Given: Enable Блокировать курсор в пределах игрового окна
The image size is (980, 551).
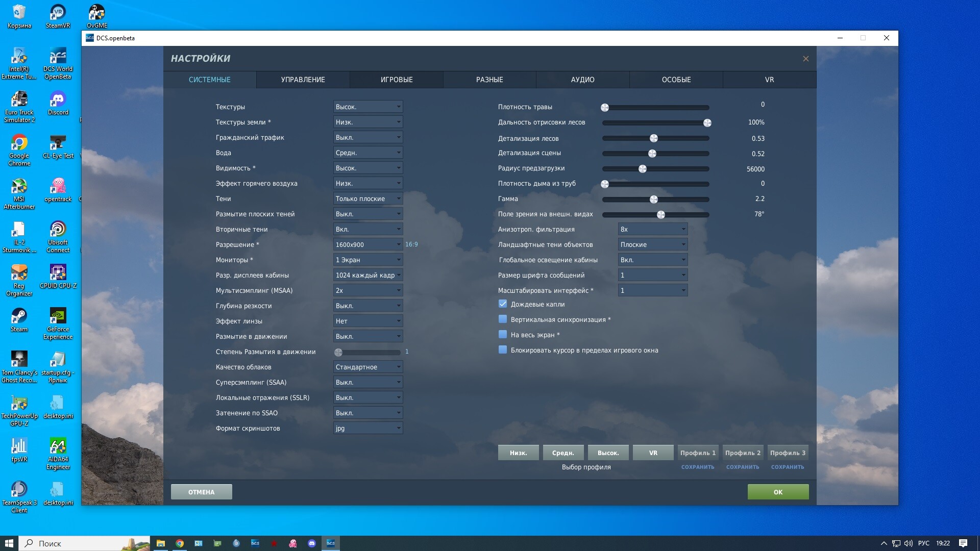Looking at the screenshot, I should pos(503,349).
